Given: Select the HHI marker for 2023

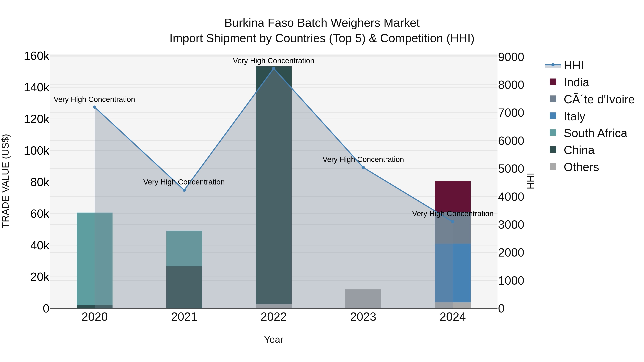Looking at the screenshot, I should pos(363,167).
